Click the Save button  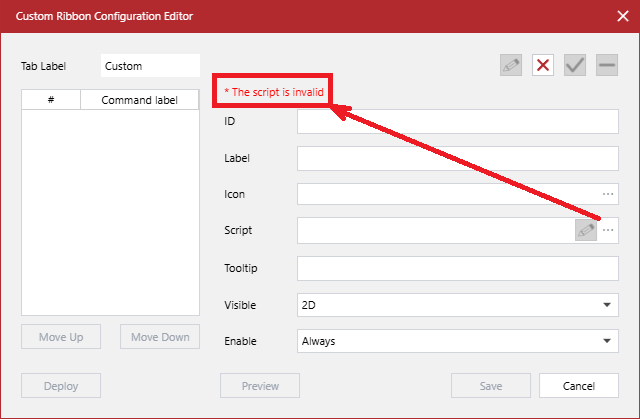click(x=491, y=385)
